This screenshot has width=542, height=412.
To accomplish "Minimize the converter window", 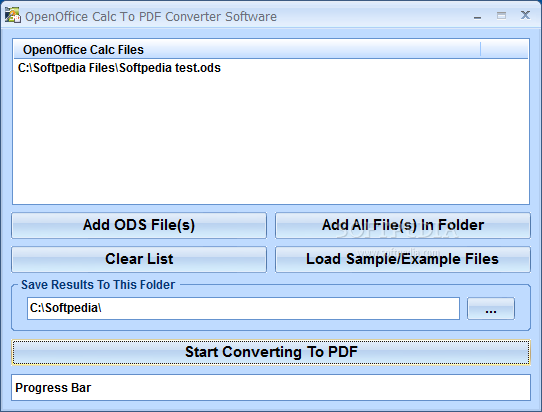I will tap(478, 16).
